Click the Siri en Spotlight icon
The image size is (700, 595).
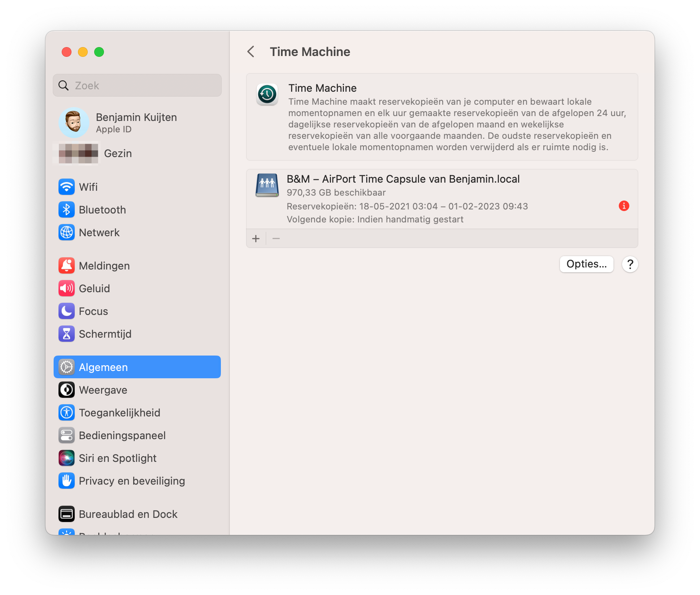tap(67, 458)
